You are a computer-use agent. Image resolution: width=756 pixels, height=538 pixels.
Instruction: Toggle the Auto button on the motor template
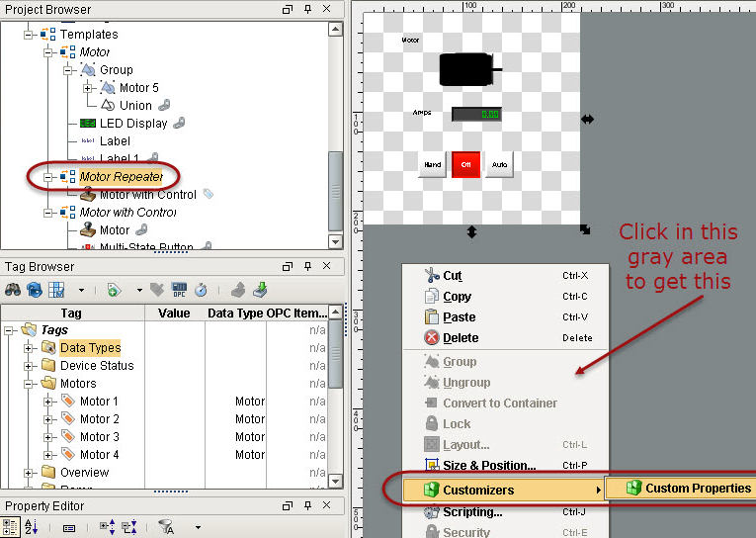499,165
